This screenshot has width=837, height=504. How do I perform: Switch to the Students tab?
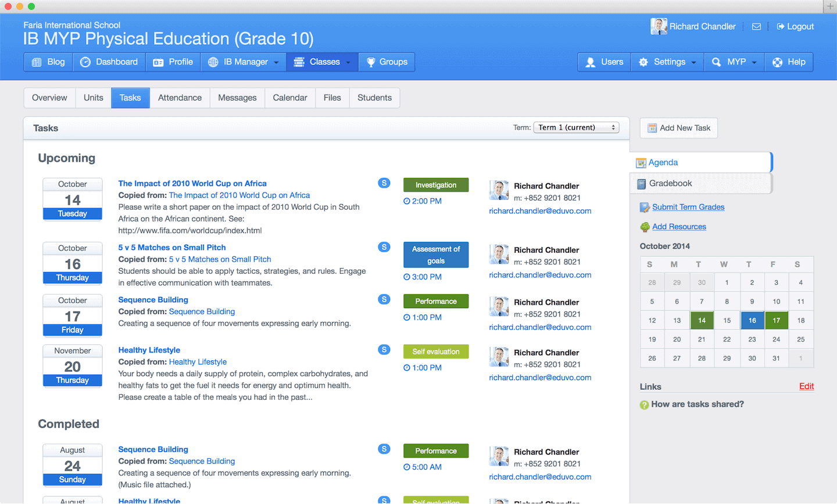[374, 98]
